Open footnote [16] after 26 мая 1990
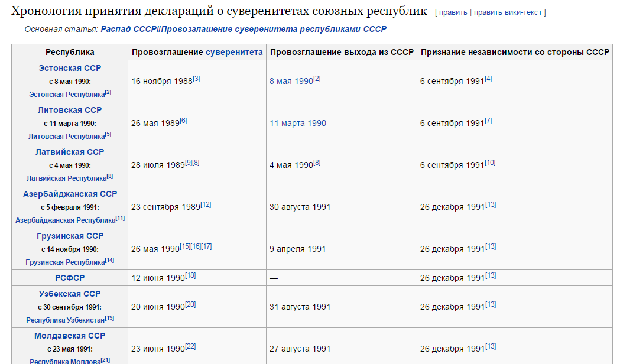Screen dimensions: 620x364 click(196, 246)
